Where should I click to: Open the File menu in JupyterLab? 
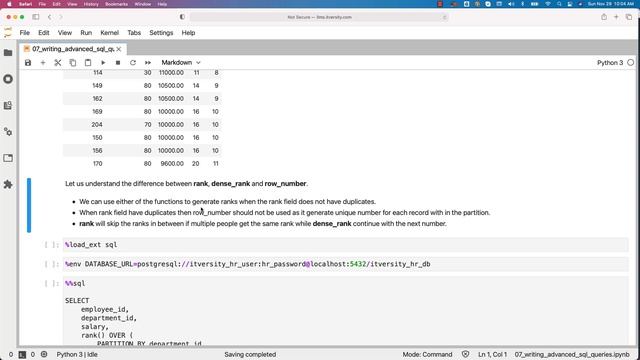(24, 33)
